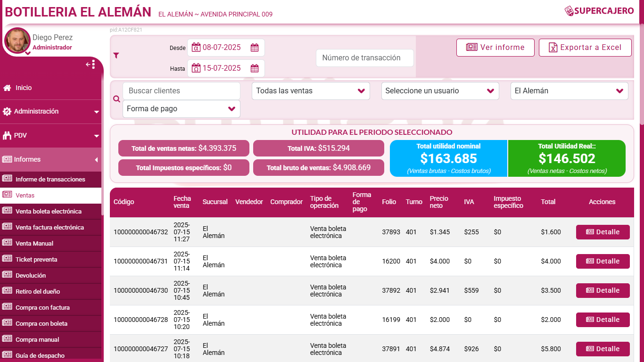Click the search magnifier icon beside Buscar clientes
644x362 pixels.
(x=117, y=99)
